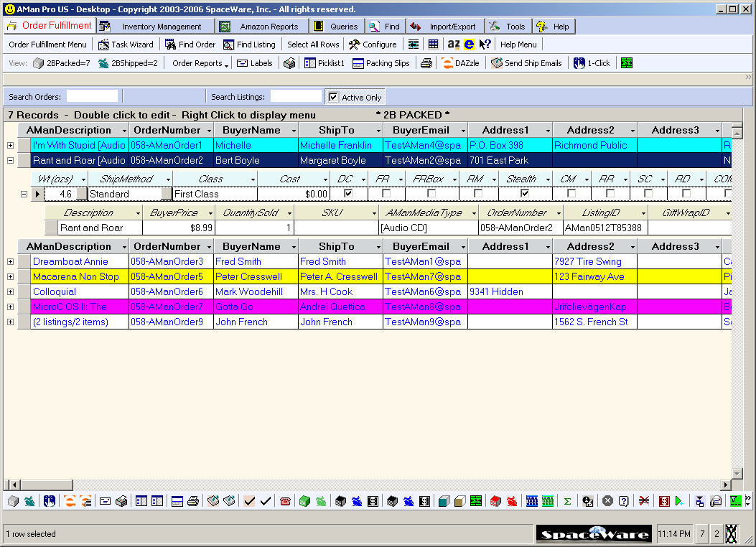Image resolution: width=756 pixels, height=547 pixels.
Task: Click the green Sigma sum icon
Action: [567, 501]
